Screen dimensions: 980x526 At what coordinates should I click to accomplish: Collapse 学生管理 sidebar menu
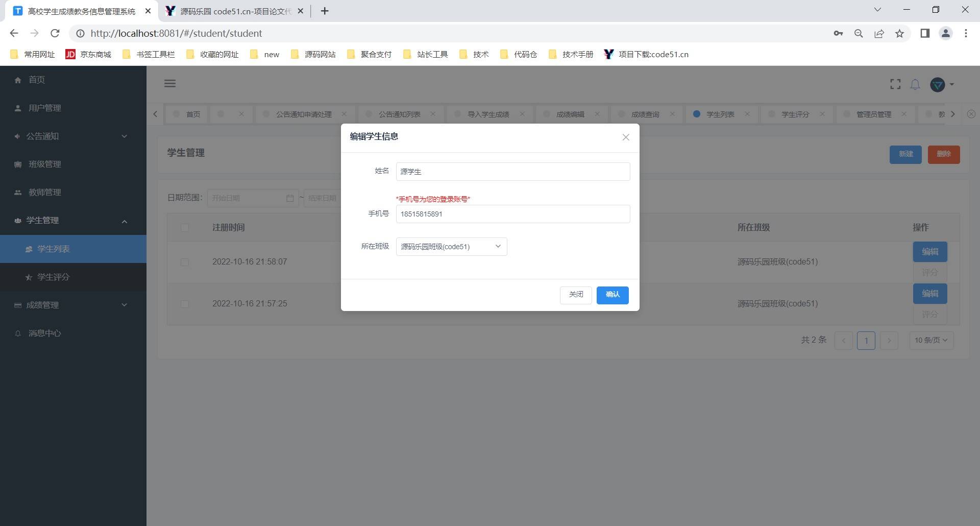click(x=73, y=221)
